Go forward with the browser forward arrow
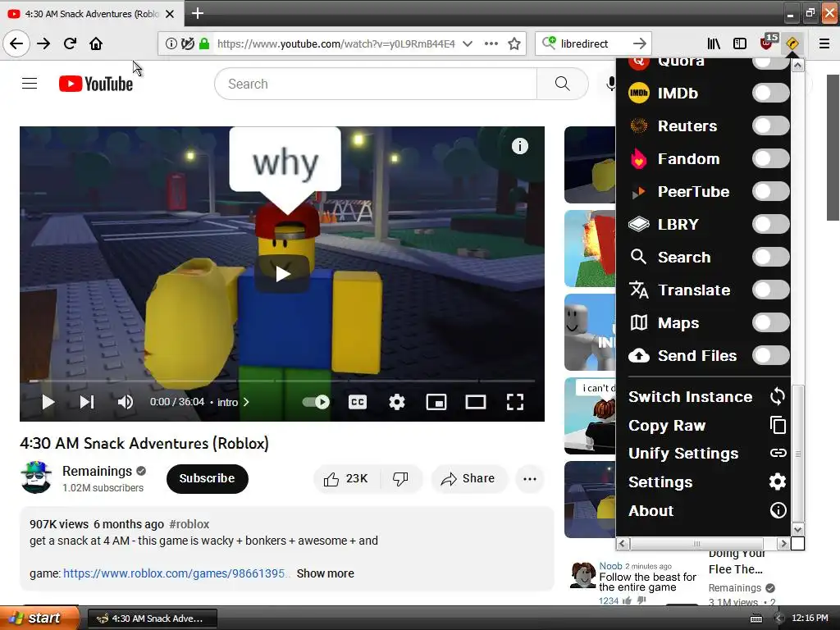The width and height of the screenshot is (840, 630). coord(43,43)
